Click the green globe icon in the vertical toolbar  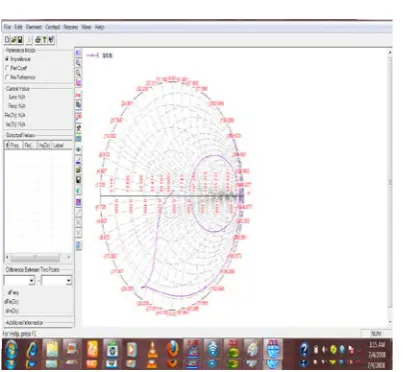click(x=78, y=170)
